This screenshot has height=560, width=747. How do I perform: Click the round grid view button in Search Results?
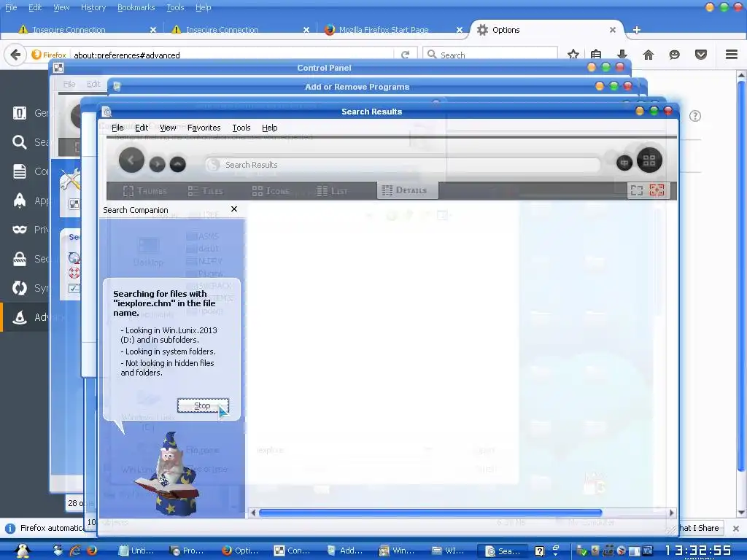tap(649, 160)
